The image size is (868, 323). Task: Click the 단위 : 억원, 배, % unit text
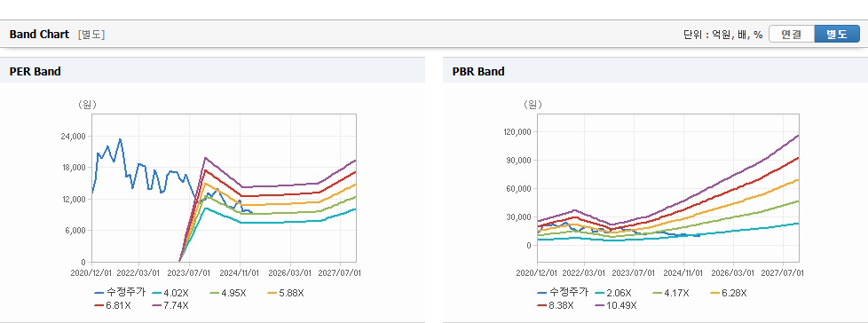(x=723, y=35)
